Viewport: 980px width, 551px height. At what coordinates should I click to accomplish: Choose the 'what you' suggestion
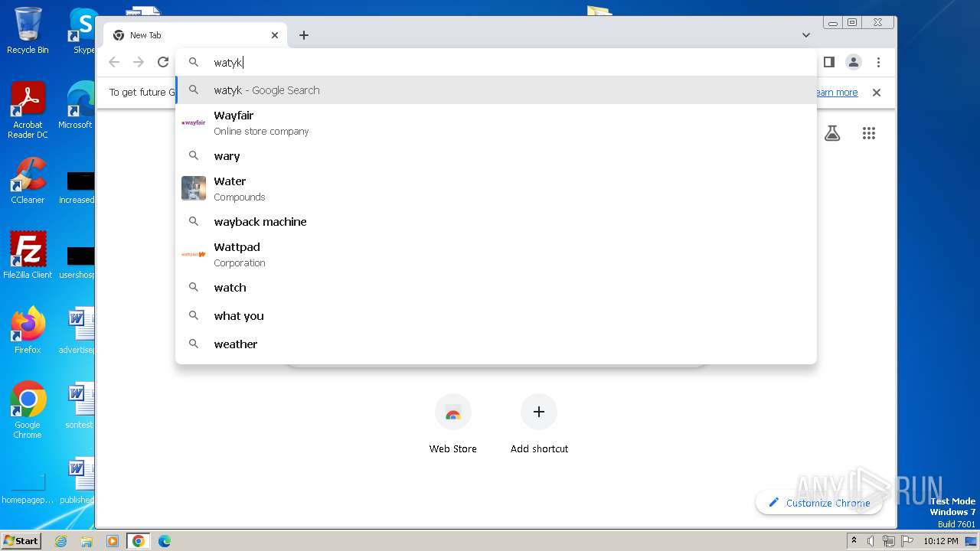[496, 316]
